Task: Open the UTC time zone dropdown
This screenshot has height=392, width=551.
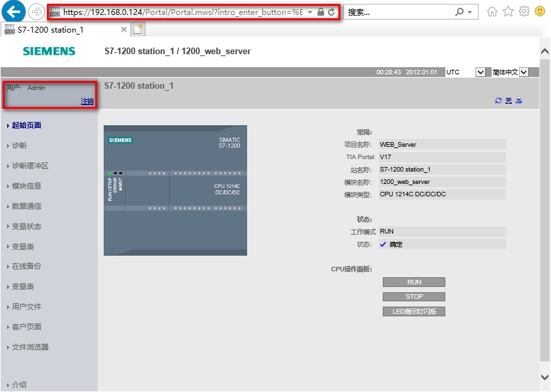Action: [x=481, y=72]
